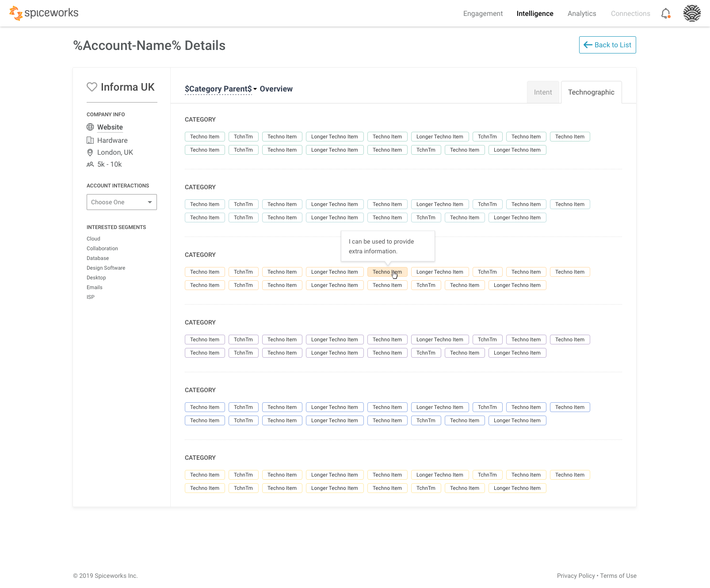This screenshot has width=710, height=588.
Task: Click the Spiceworks logo
Action: (44, 13)
